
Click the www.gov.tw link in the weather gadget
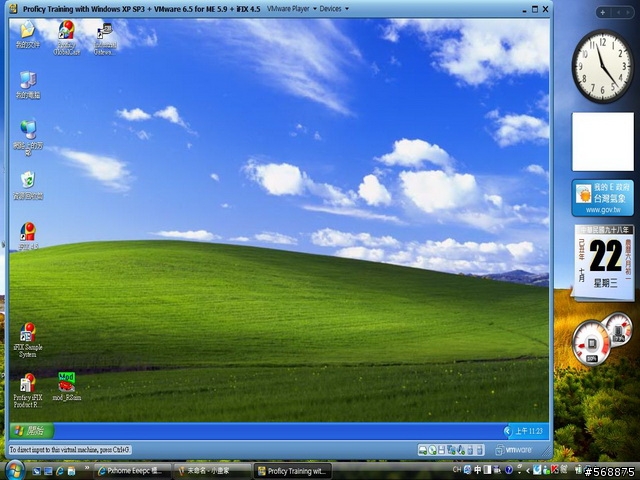click(603, 210)
